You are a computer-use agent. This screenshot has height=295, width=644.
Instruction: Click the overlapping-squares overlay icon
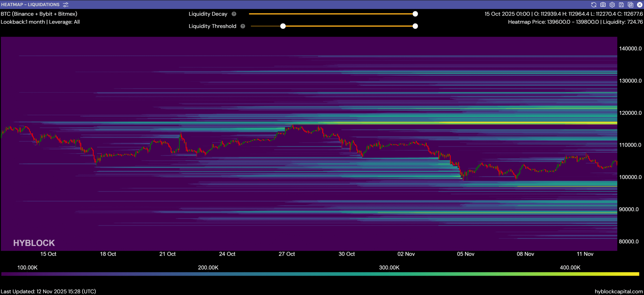[x=631, y=5]
